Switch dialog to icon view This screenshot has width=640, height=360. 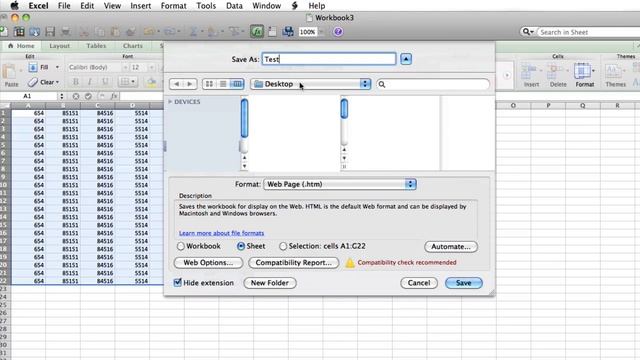209,84
